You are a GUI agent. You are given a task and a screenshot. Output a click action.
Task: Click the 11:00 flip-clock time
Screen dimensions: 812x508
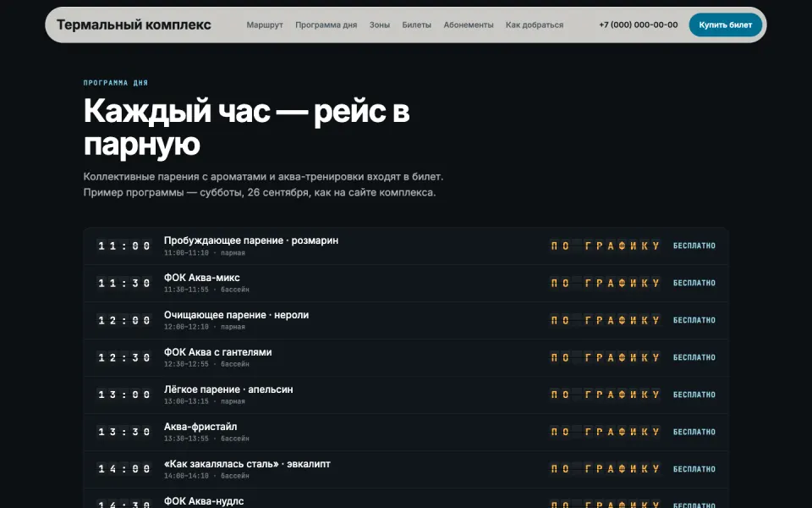coord(124,246)
